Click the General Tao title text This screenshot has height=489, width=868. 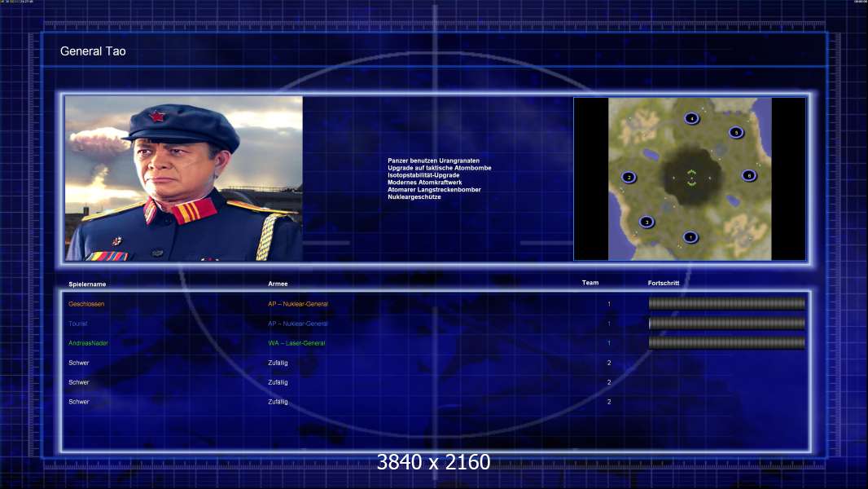click(x=93, y=51)
